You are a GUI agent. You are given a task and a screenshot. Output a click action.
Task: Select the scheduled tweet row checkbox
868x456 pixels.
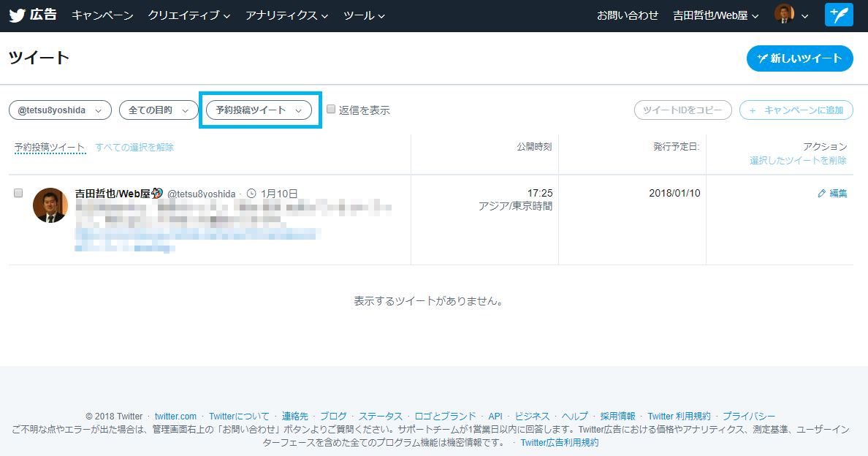coord(19,193)
